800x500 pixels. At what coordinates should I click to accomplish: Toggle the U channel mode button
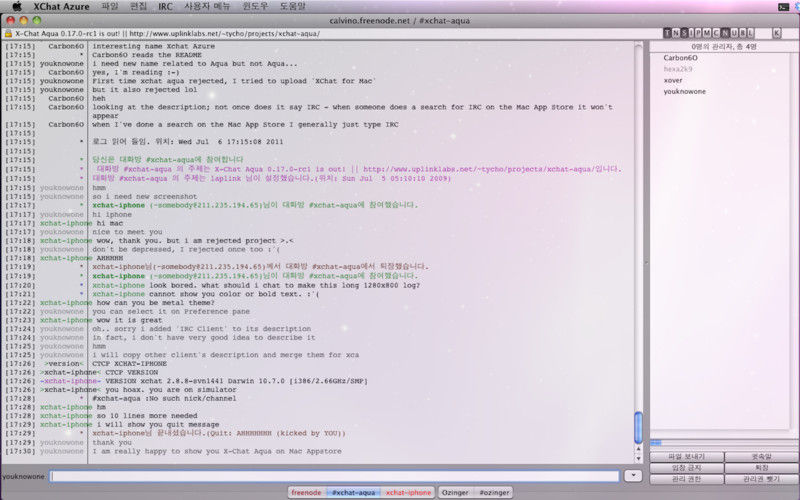tap(734, 33)
